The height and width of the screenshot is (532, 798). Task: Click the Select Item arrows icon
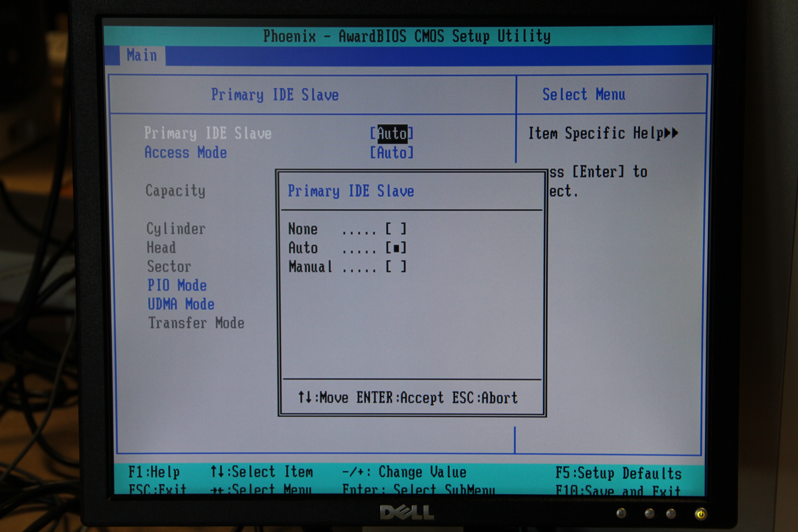[x=217, y=472]
